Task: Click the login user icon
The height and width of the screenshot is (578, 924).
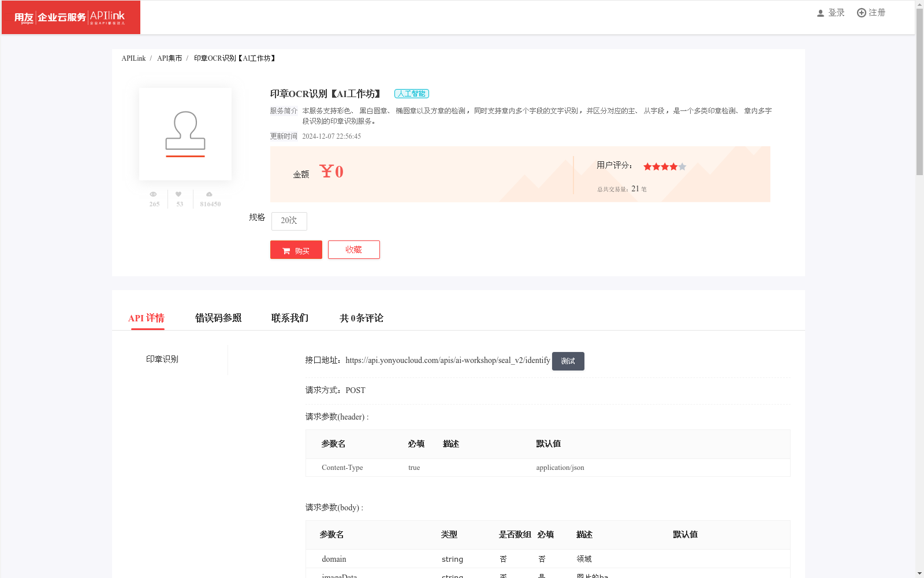Action: (820, 13)
